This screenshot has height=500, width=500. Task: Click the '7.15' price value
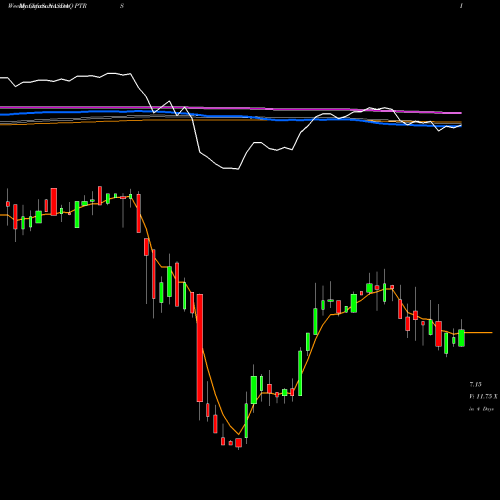click(475, 384)
